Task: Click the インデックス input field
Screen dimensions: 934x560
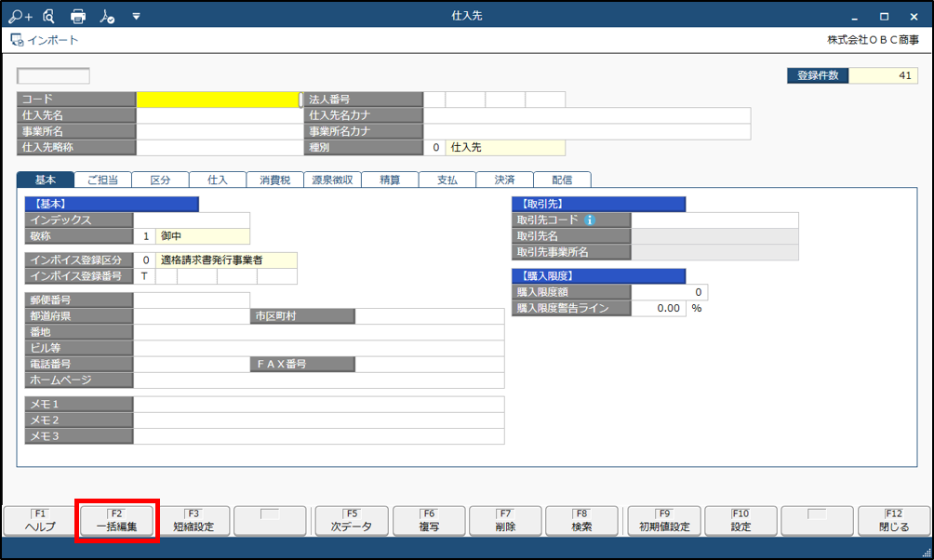Action: [192, 220]
